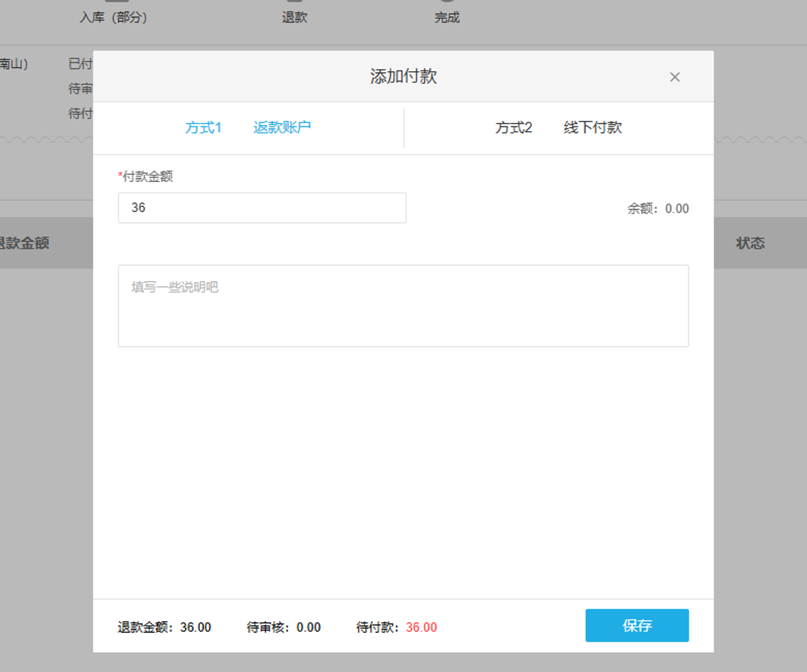The width and height of the screenshot is (807, 672).
Task: Click the 状态 column header in background table
Action: pyautogui.click(x=751, y=243)
